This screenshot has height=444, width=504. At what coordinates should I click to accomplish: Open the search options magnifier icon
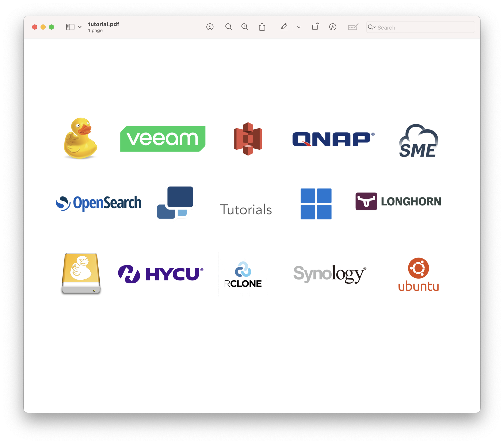(x=371, y=27)
